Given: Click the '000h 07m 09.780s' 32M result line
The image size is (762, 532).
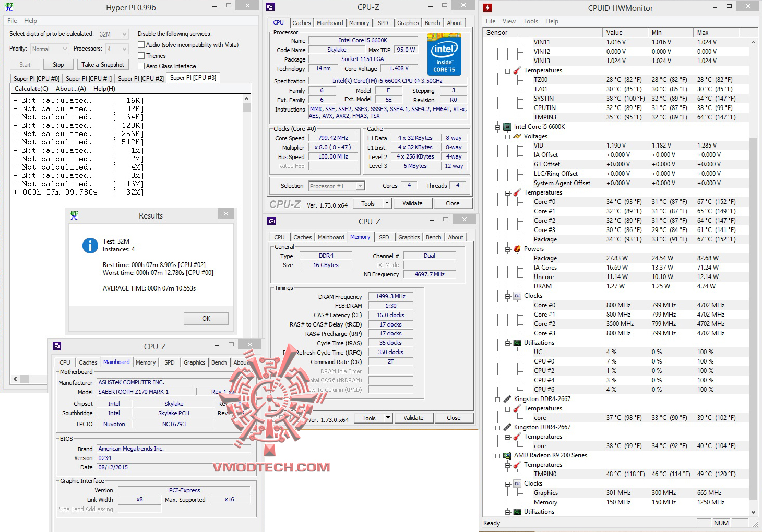Looking at the screenshot, I should pyautogui.click(x=79, y=192).
